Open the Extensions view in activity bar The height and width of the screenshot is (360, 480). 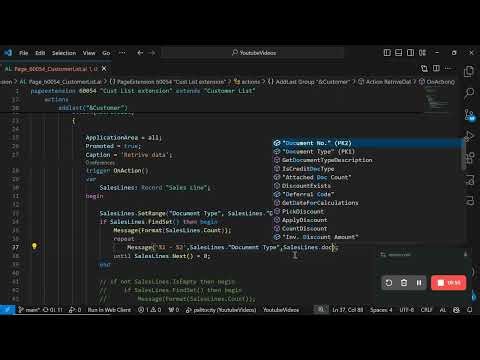(x=470, y=158)
